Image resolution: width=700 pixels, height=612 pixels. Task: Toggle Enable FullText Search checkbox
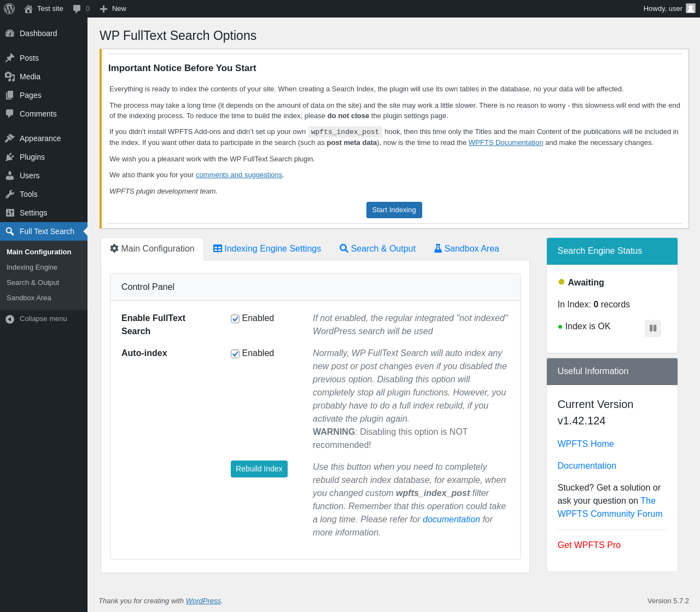tap(235, 319)
